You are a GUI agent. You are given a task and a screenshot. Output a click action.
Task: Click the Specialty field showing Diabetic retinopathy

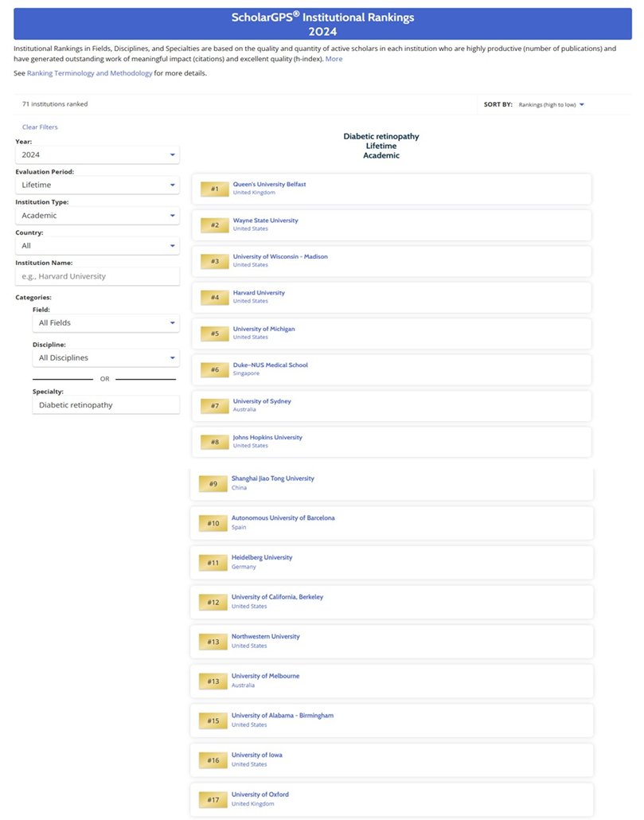coord(106,405)
